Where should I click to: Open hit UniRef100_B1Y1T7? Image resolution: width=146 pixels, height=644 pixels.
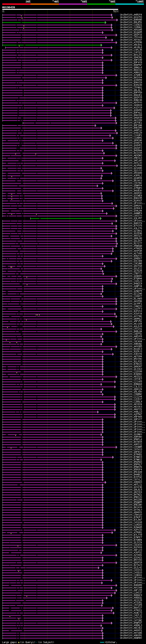[131, 244]
